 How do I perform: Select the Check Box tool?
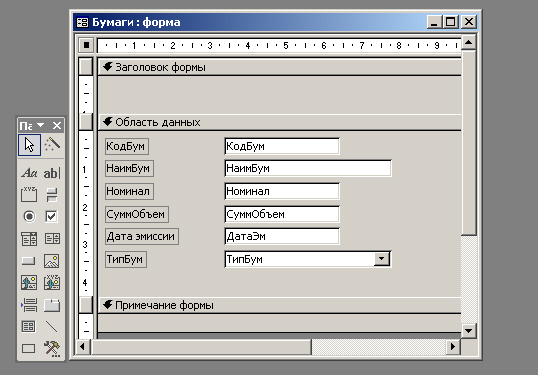click(x=52, y=216)
